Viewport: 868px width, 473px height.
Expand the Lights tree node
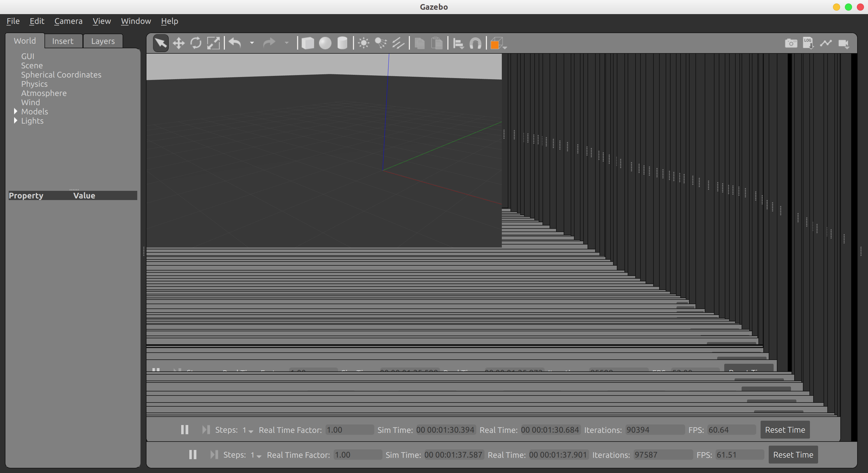click(x=15, y=121)
